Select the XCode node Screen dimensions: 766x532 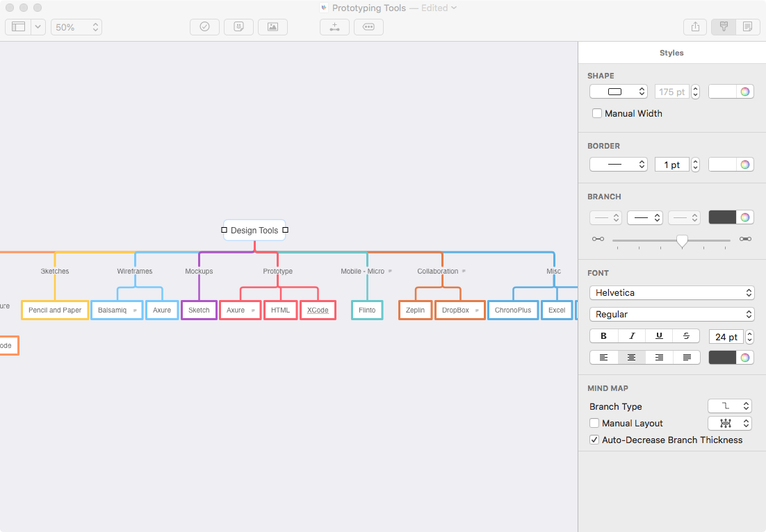pyautogui.click(x=318, y=310)
